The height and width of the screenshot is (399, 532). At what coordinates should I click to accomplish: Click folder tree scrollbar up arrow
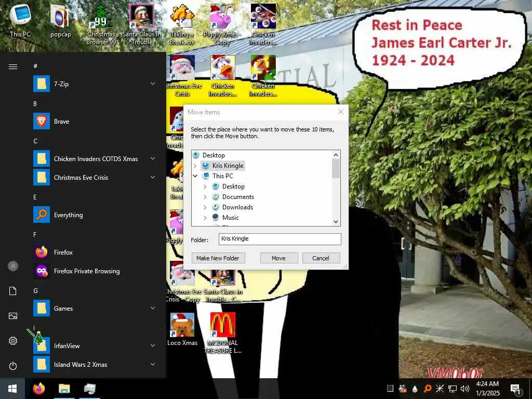[x=336, y=155]
